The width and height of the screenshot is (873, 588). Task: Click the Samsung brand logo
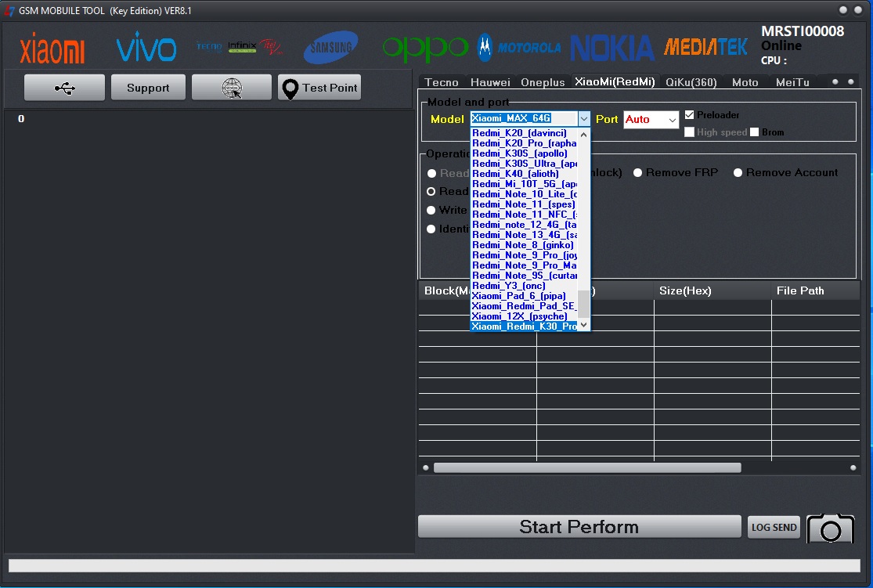pos(331,49)
